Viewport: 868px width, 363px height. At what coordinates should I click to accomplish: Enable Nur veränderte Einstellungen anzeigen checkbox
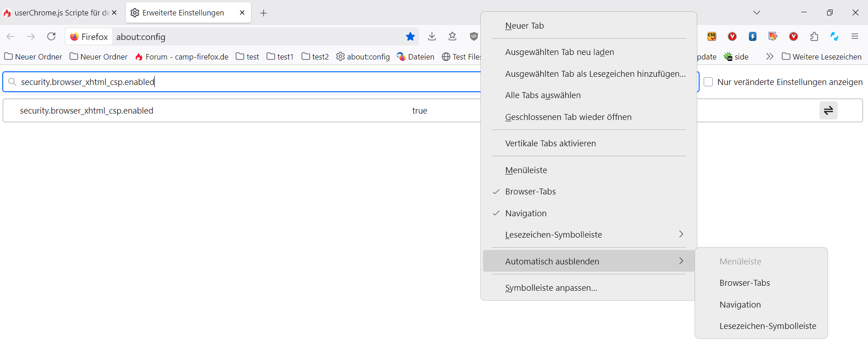708,82
